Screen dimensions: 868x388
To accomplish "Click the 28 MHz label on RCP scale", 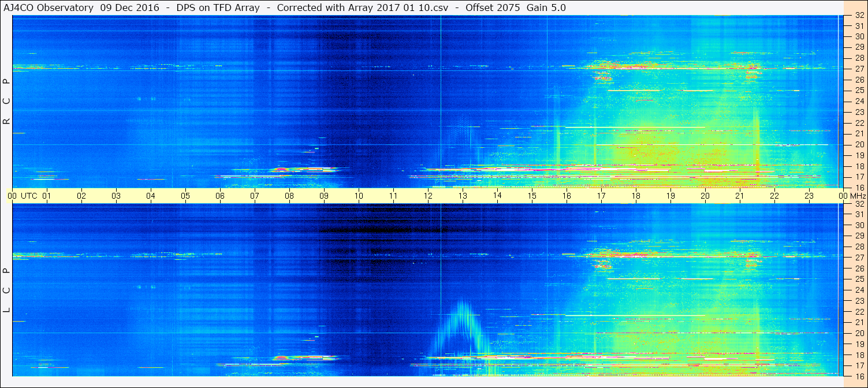I will 859,58.
